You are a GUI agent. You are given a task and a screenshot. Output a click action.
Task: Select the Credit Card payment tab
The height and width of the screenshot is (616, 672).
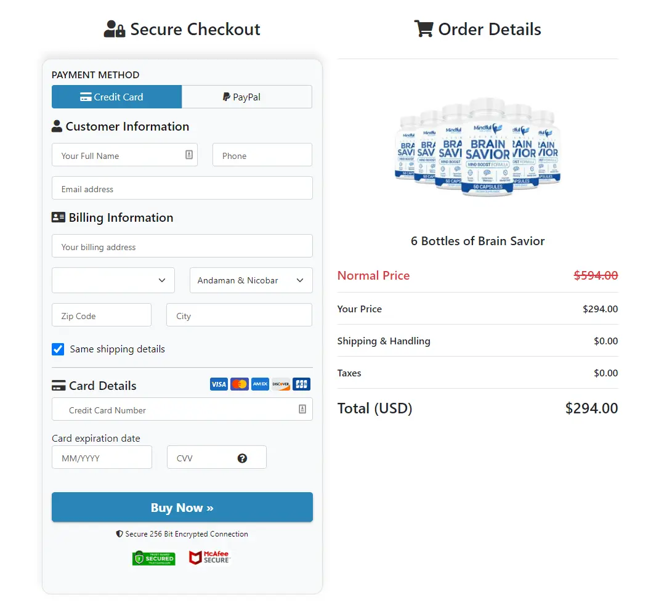116,97
